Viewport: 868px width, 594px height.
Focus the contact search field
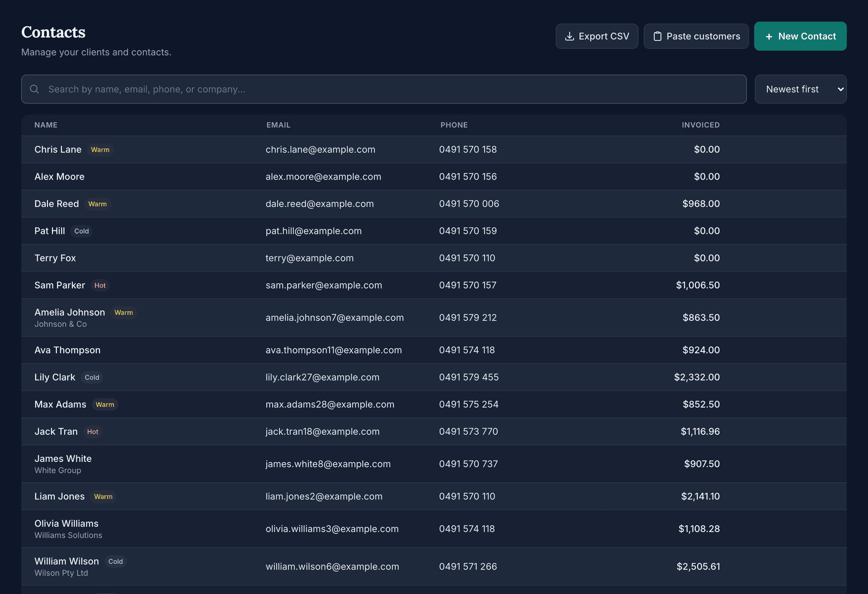[x=384, y=89]
